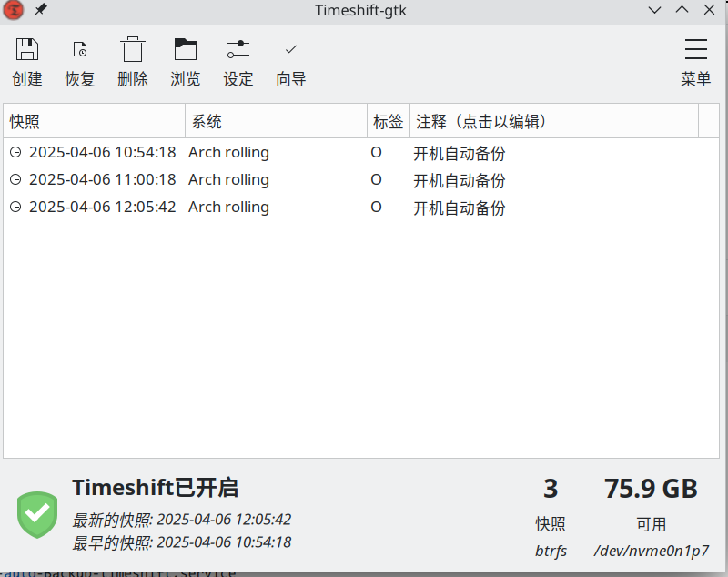Click the 删除 (Delete) trash icon
The width and height of the screenshot is (728, 577).
pos(132,49)
